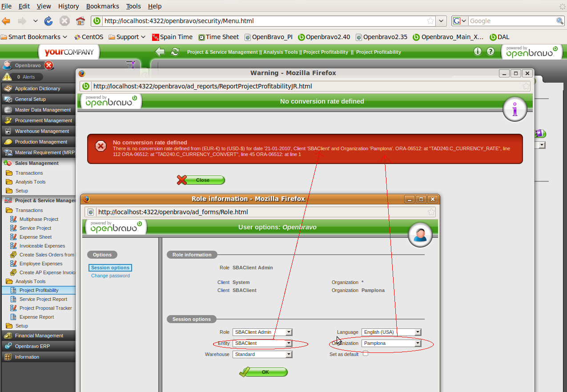567x392 pixels.
Task: Open Material Requirement (MRP) module
Action: point(38,152)
